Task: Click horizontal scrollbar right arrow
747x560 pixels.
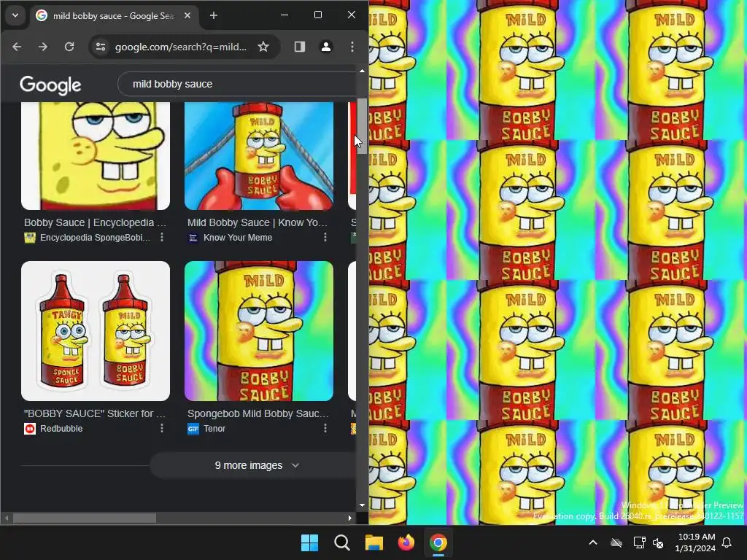Action: (x=349, y=518)
